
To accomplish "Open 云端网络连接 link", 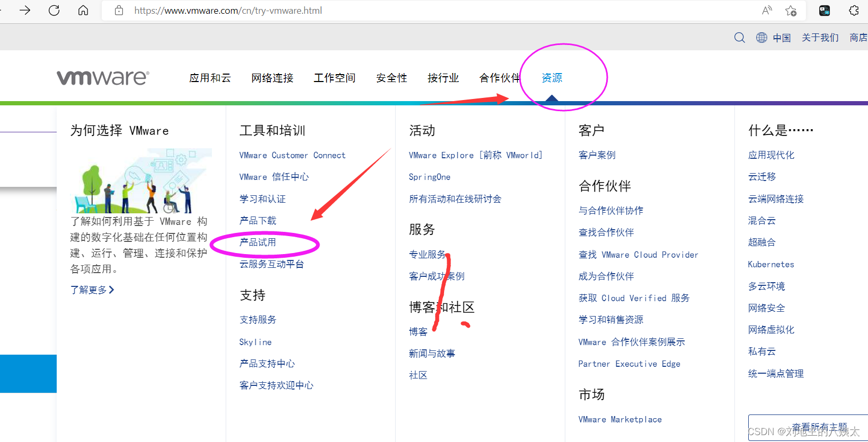I will 776,199.
